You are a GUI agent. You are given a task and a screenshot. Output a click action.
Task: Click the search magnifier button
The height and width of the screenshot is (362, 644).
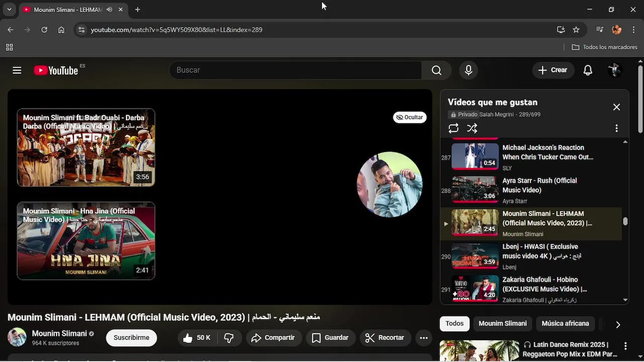pos(436,70)
